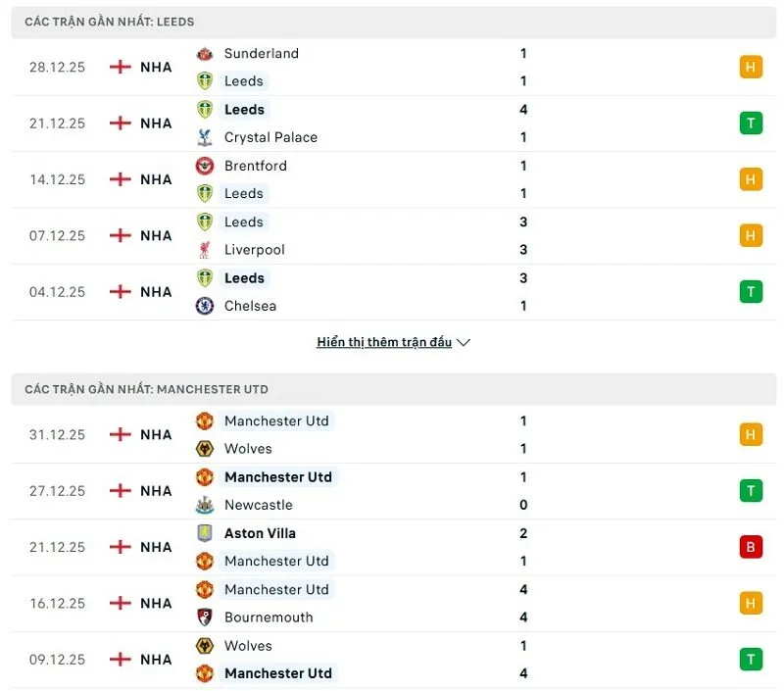
Task: Select the Liverpool club crest
Action: 207,250
